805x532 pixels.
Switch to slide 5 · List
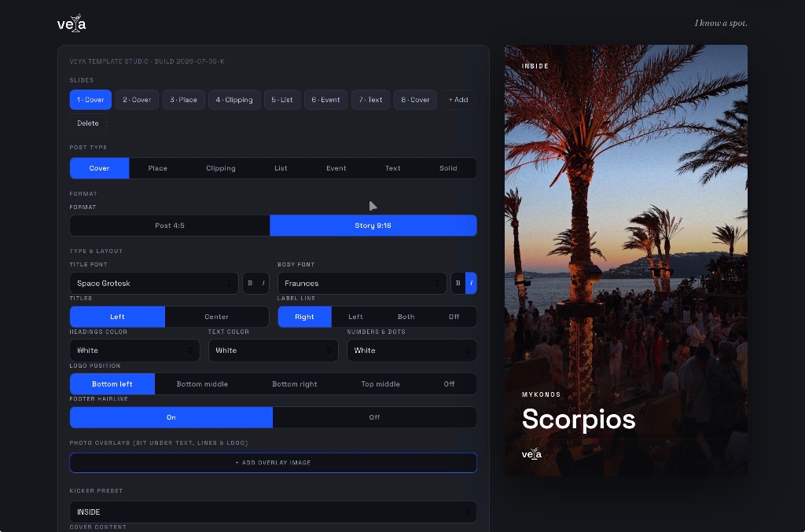282,100
